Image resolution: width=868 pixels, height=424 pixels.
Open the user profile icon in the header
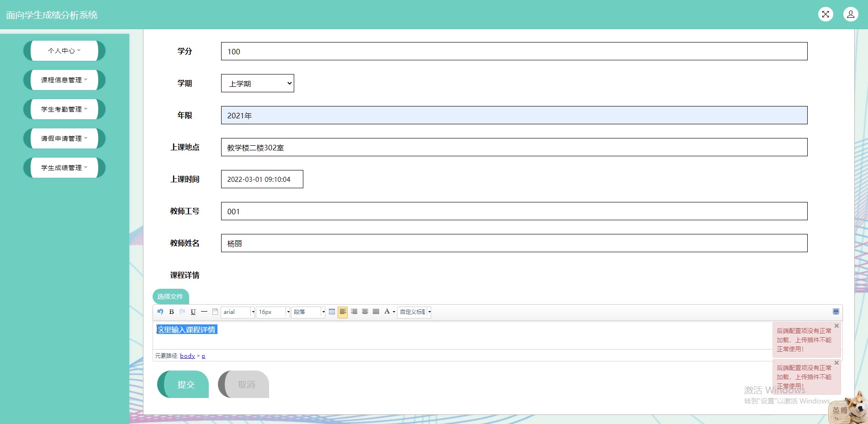click(851, 14)
